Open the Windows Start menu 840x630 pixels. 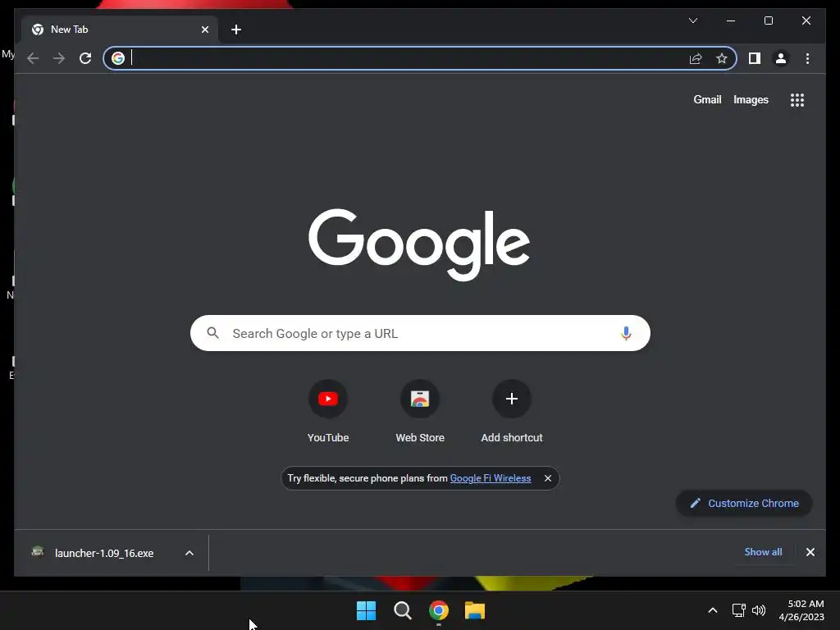(x=367, y=610)
